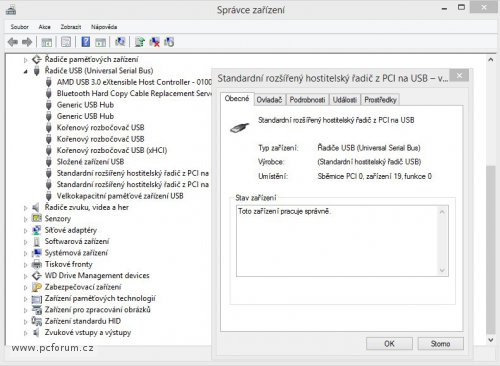This screenshot has width=500, height=366.
Task: Click the AMD USB 3.0 controller device icon
Action: point(49,82)
